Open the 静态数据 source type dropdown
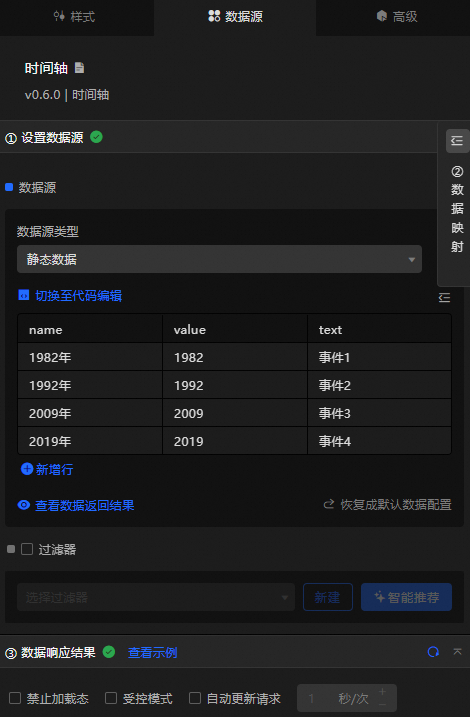Viewport: 470px width, 717px height. point(219,259)
